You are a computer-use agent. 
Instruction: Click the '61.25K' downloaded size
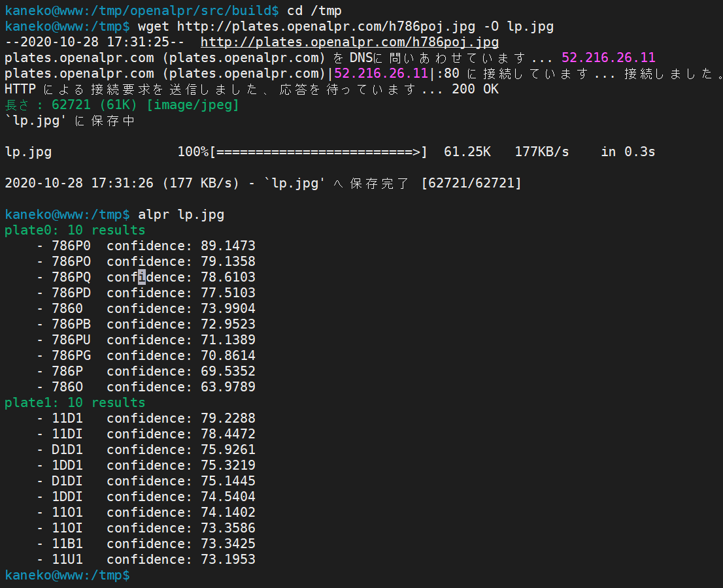tap(467, 152)
